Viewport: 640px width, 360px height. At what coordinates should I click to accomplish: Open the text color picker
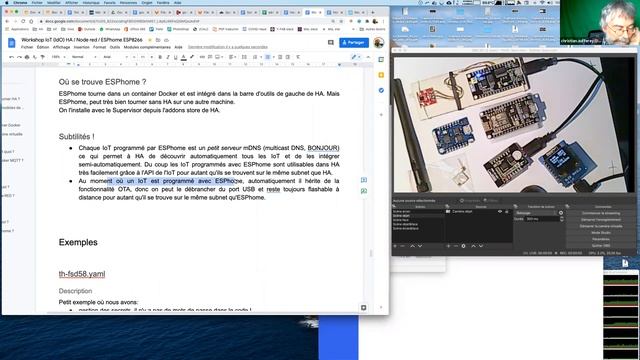coord(184,57)
